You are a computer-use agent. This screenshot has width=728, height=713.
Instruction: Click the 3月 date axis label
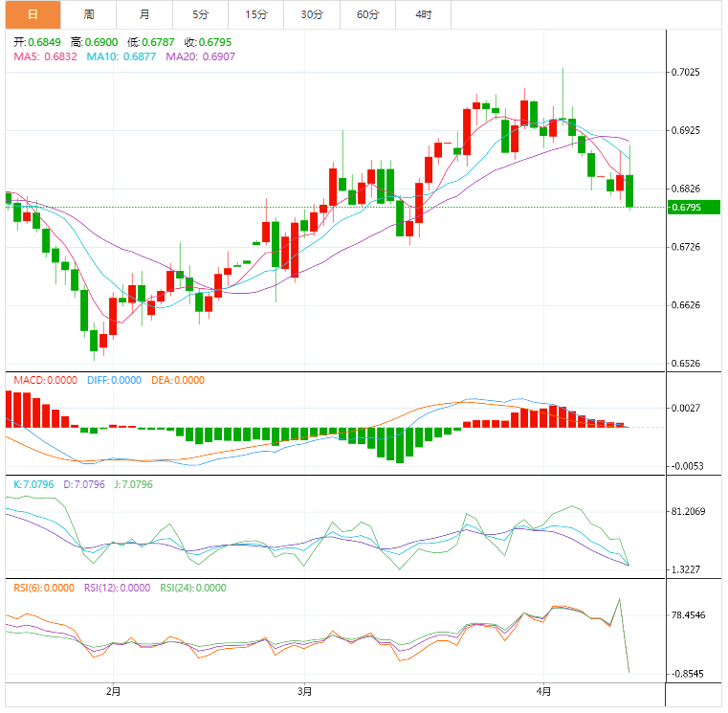(305, 690)
